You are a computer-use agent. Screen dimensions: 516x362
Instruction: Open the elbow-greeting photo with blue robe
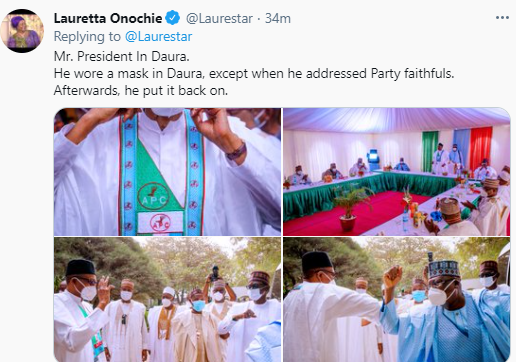click(x=397, y=300)
